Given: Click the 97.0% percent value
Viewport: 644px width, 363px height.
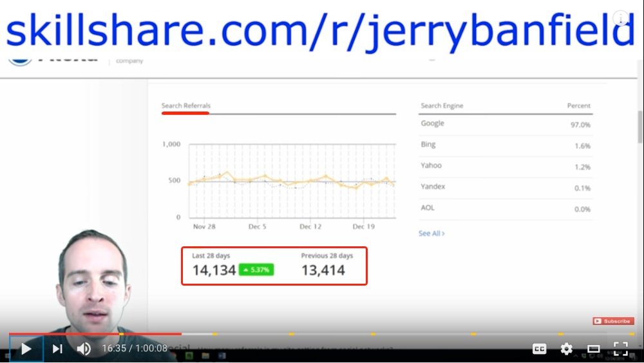Looking at the screenshot, I should coord(580,124).
